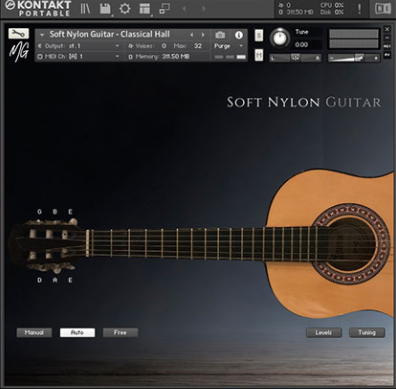Viewport: 396px width, 389px height.
Task: Adjust the Tune knob
Action: click(x=280, y=37)
